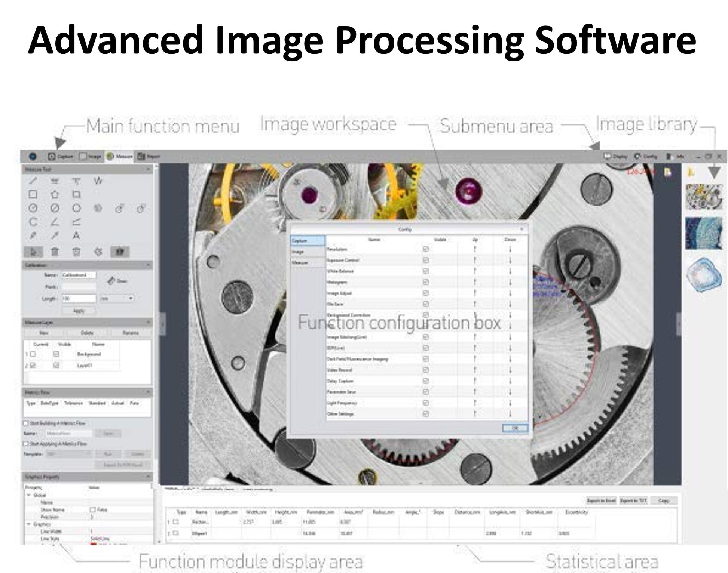Click Delete in Measure Layer panel

pos(87,333)
